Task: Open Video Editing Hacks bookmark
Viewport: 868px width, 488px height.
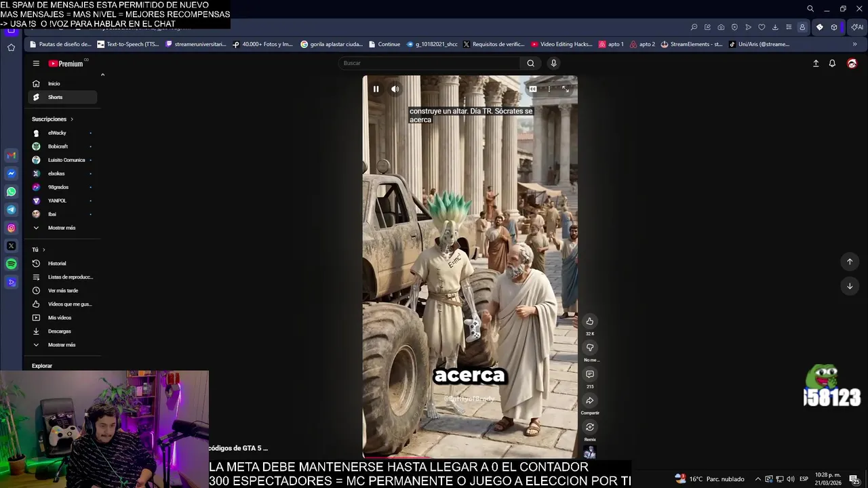Action: pyautogui.click(x=561, y=44)
